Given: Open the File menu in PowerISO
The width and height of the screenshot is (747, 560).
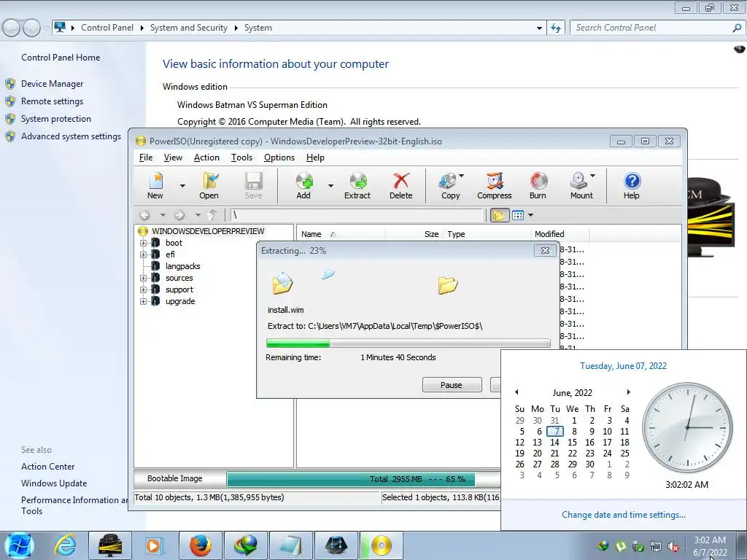Looking at the screenshot, I should point(146,157).
